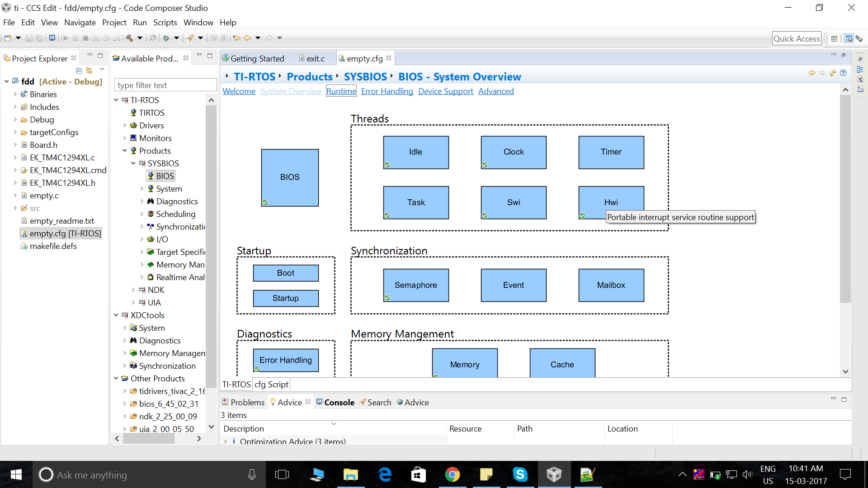Launch Code Composer Studio taskbar icon
868x488 pixels.
tap(554, 474)
